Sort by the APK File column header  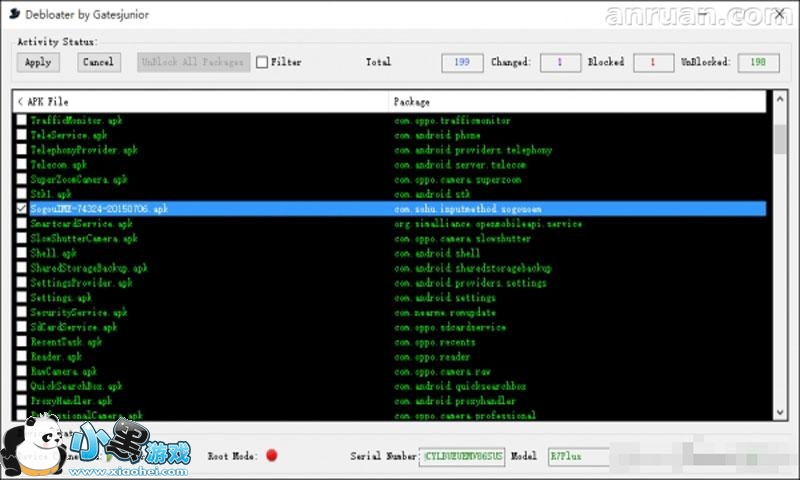click(200, 102)
